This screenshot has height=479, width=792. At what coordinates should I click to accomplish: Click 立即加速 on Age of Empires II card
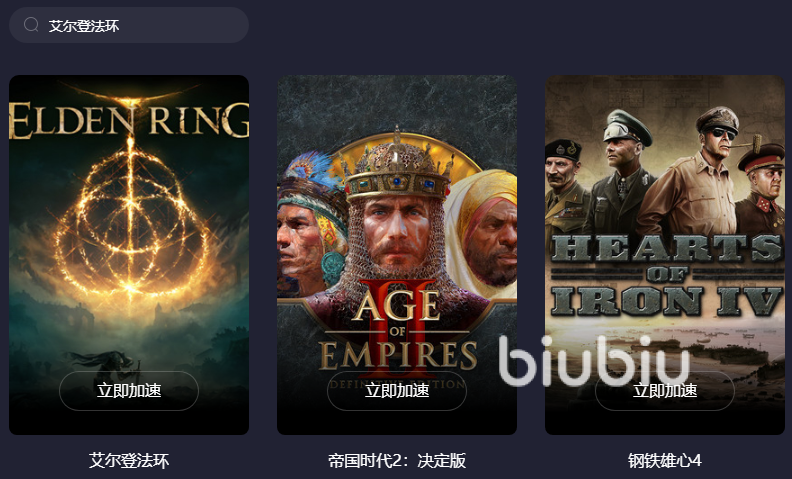[397, 391]
